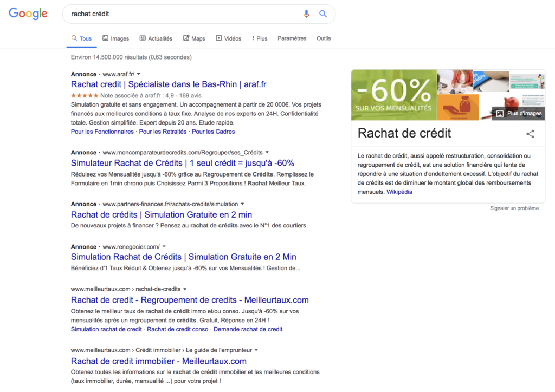Click the 4.9 star rating for araf.fr
The image size is (555, 392).
coord(85,95)
